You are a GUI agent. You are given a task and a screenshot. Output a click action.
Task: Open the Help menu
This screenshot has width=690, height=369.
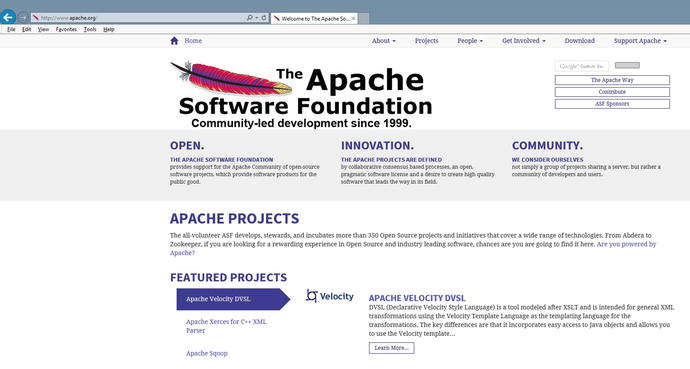click(109, 29)
